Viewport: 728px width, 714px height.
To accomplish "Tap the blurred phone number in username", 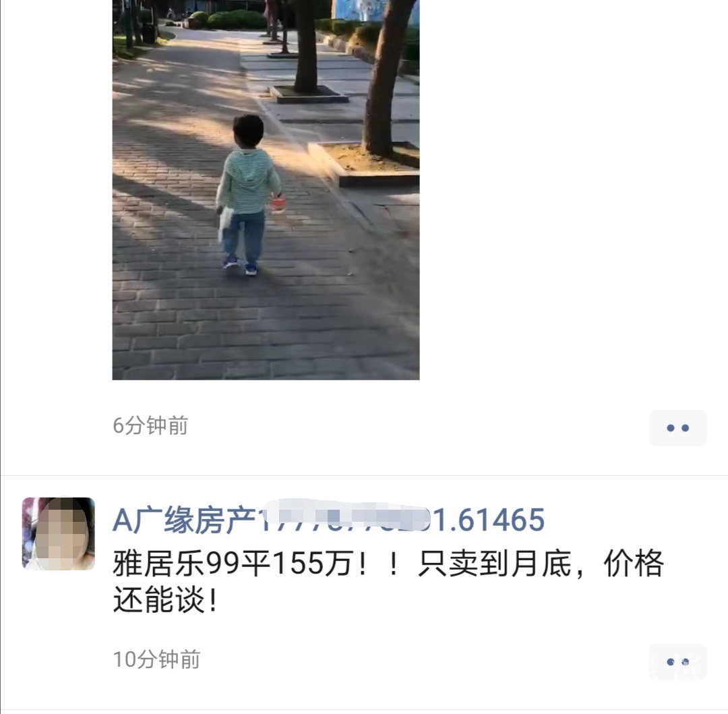I will point(344,518).
